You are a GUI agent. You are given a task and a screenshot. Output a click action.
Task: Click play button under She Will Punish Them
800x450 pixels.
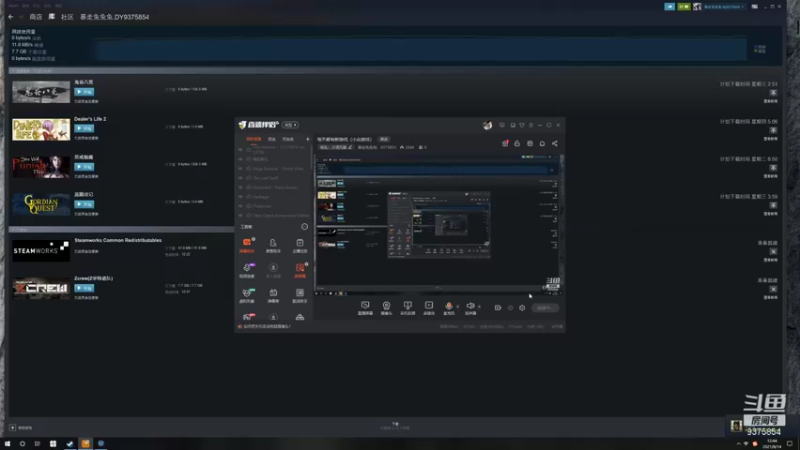(84, 167)
